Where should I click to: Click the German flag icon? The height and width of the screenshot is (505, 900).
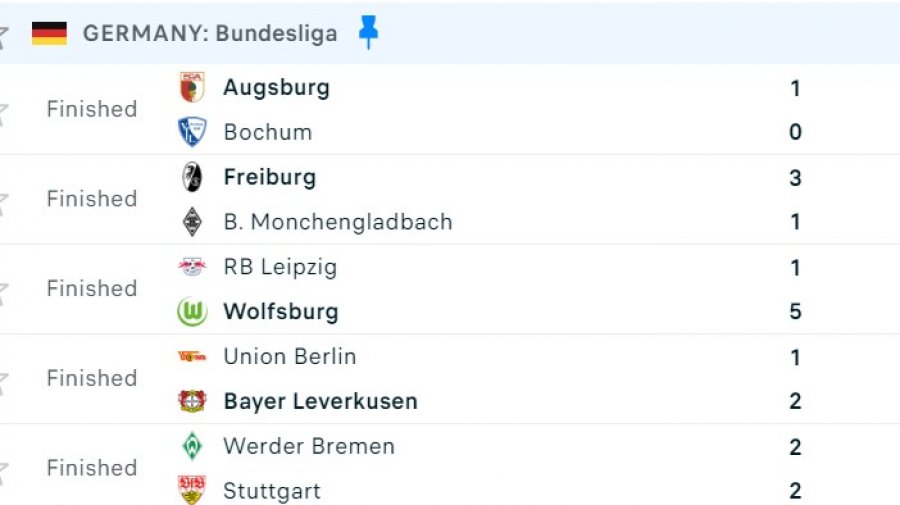click(49, 33)
